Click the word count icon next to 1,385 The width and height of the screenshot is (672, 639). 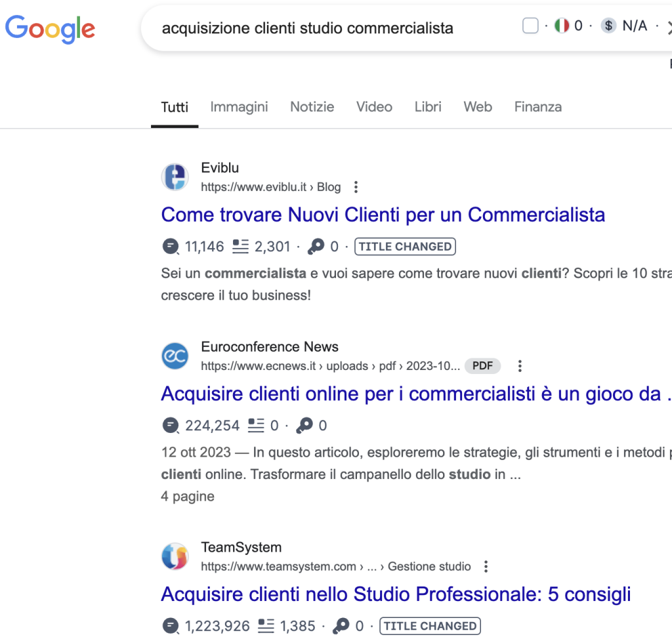pos(266,626)
